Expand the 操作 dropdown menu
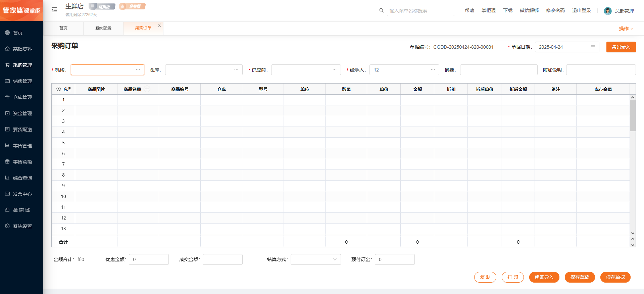644x294 pixels. coord(626,29)
